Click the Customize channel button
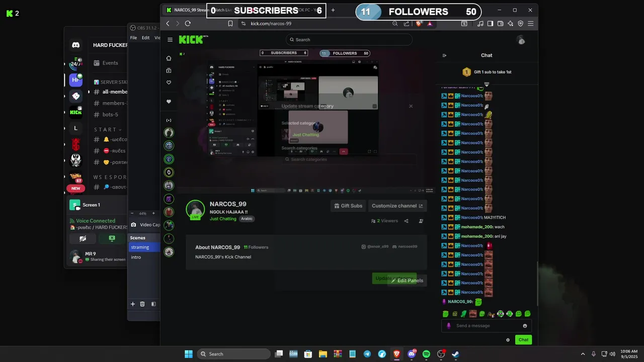The height and width of the screenshot is (362, 644). pyautogui.click(x=397, y=206)
